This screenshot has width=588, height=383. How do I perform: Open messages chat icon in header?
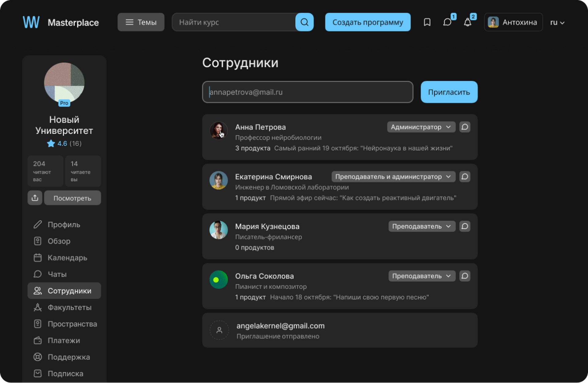447,22
